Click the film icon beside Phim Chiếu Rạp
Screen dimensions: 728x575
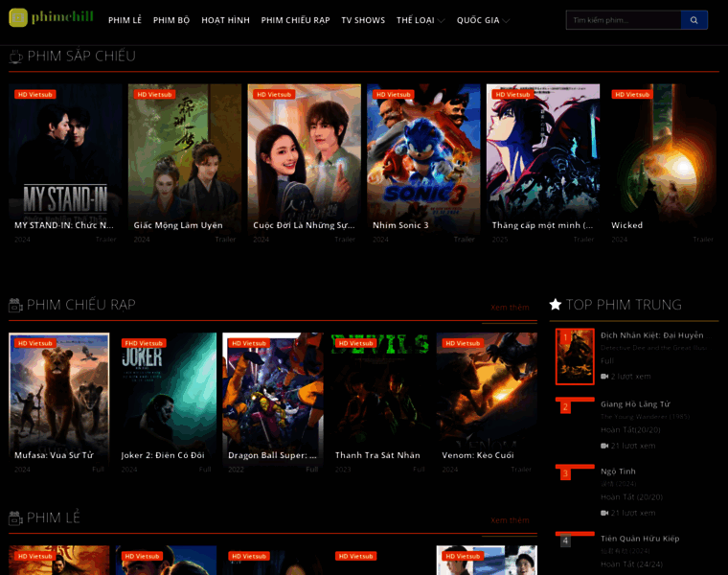pyautogui.click(x=15, y=305)
